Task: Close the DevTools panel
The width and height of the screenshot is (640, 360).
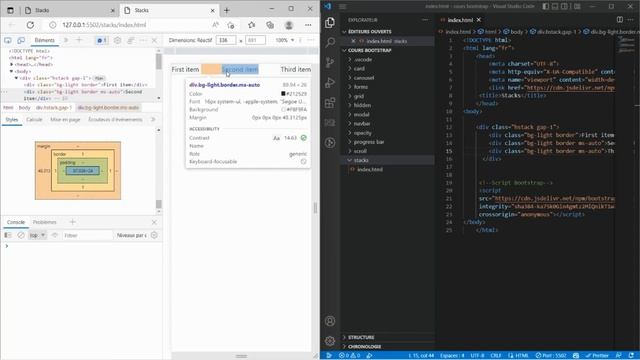Action: tap(154, 40)
